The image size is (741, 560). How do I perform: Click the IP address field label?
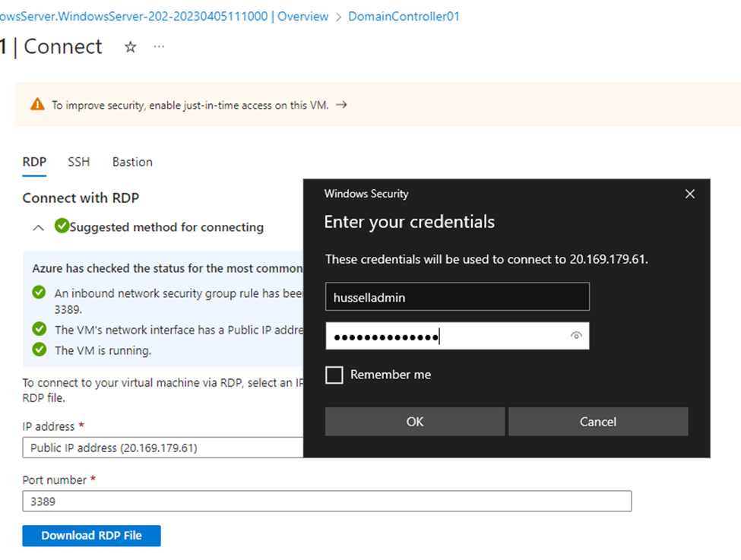coord(49,426)
